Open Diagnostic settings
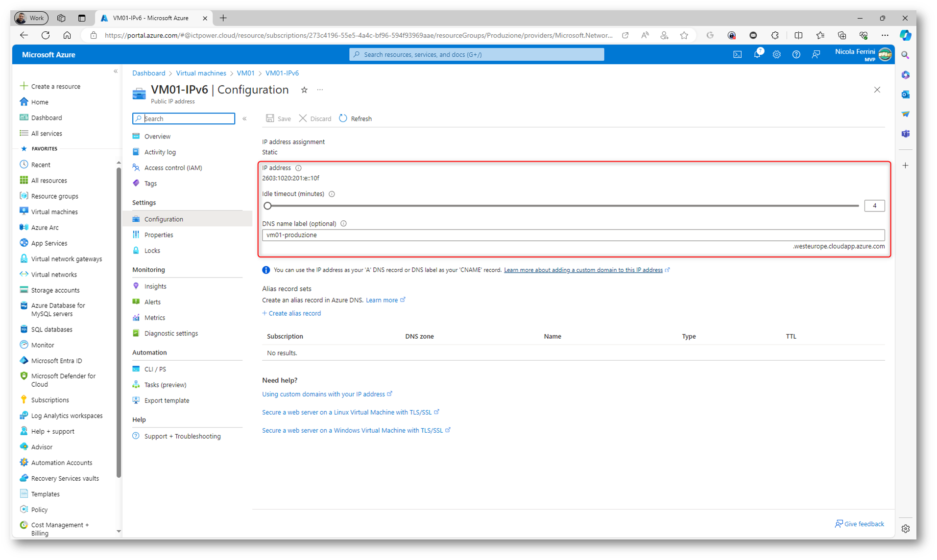The image size is (937, 560). point(171,333)
